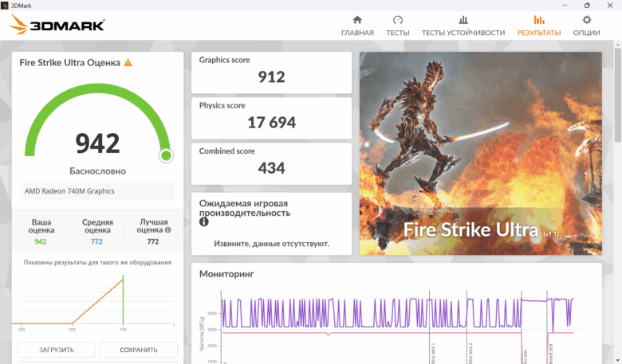The height and width of the screenshot is (364, 622).
Task: Click the Средняя оценка value 772
Action: tap(96, 241)
